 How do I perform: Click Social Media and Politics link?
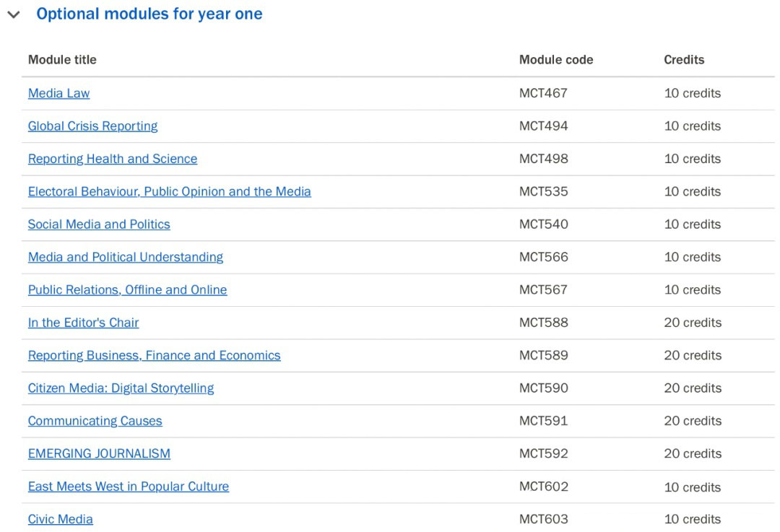[99, 224]
